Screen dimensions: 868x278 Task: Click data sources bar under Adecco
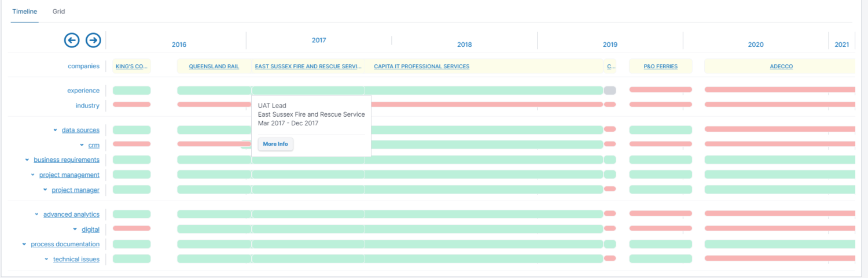pyautogui.click(x=779, y=129)
